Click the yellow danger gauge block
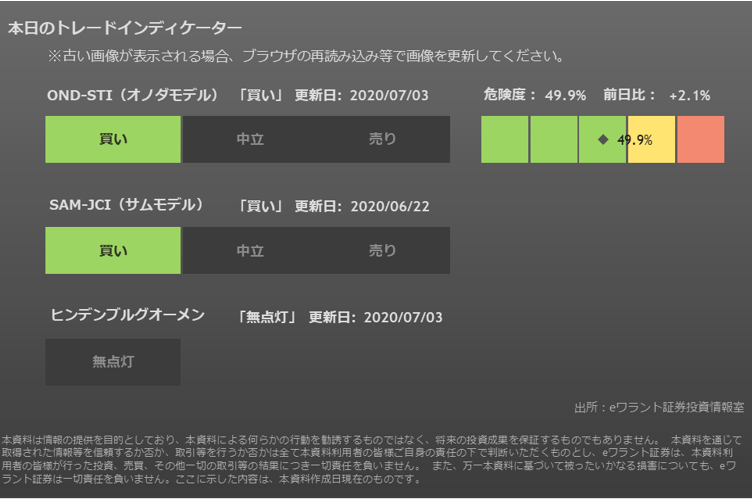 pyautogui.click(x=651, y=140)
